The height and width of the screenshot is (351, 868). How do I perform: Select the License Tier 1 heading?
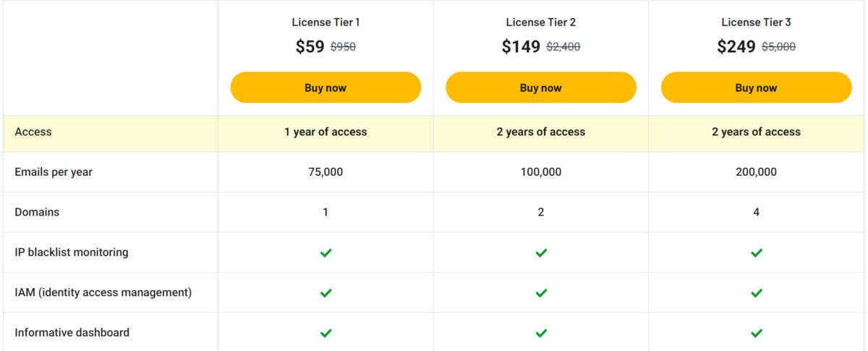(325, 22)
